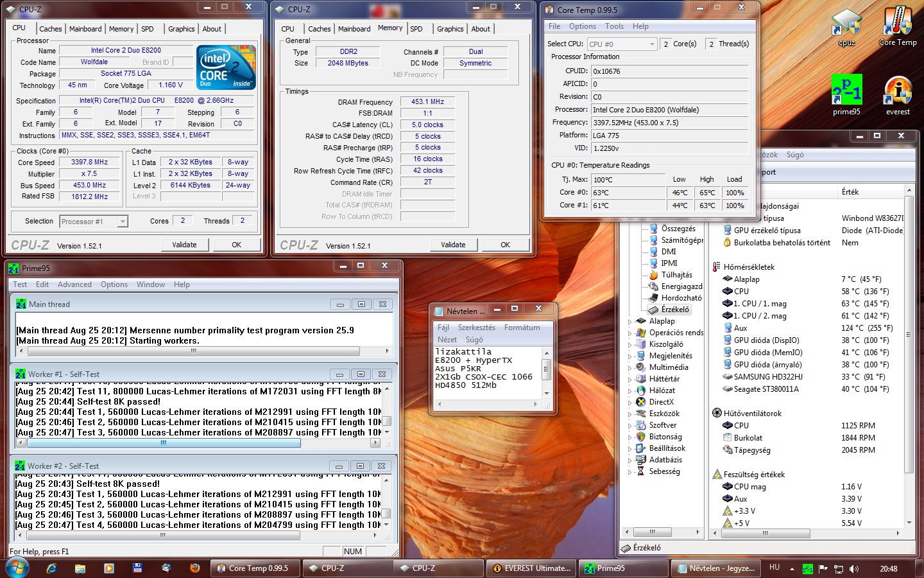The width and height of the screenshot is (924, 578).
Task: Click Main thread horizontal scrollbar thumb
Action: click(194, 351)
